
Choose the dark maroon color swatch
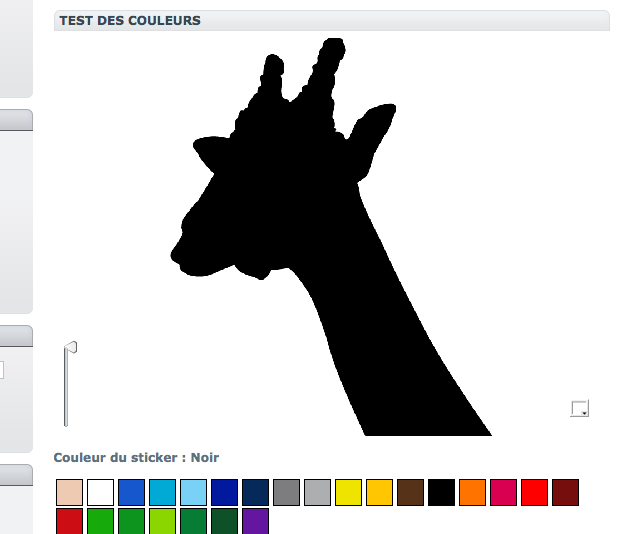tap(565, 492)
